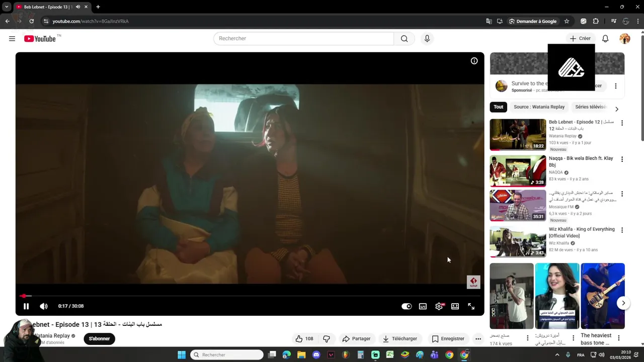Open Translate this page icon
The height and width of the screenshot is (362, 644).
489,21
